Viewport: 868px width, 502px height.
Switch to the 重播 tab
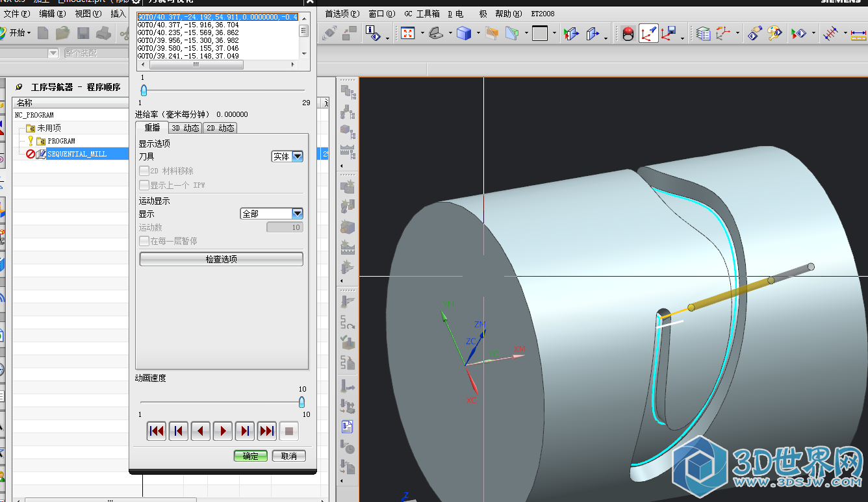[x=152, y=128]
